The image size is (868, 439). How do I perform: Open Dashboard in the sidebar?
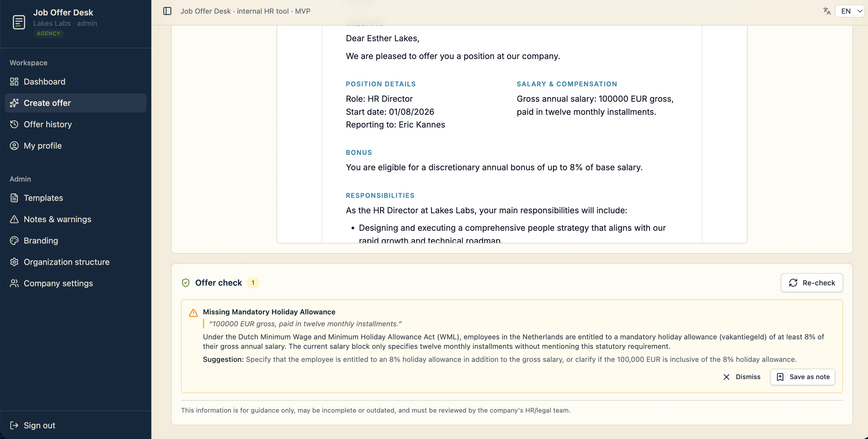[75, 82]
